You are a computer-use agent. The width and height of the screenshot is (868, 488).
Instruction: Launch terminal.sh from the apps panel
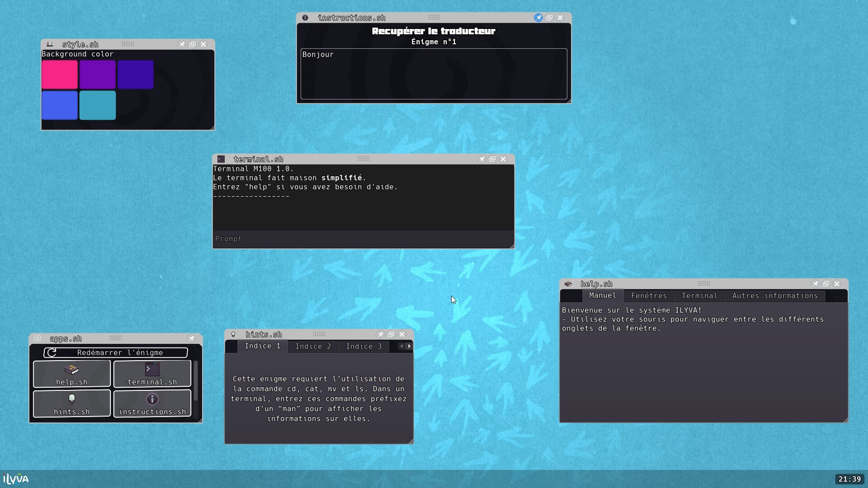pos(152,374)
